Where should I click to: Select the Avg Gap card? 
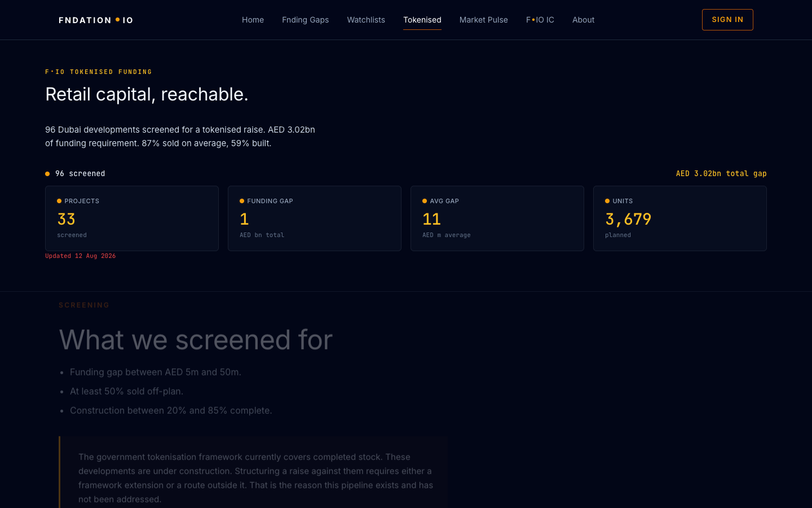(497, 218)
